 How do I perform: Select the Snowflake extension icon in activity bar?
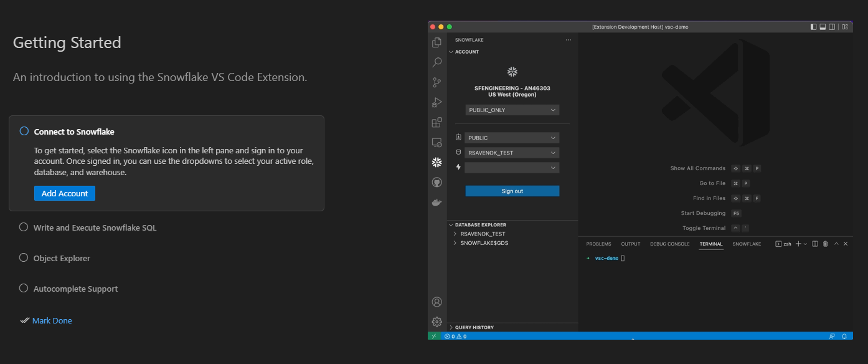436,162
